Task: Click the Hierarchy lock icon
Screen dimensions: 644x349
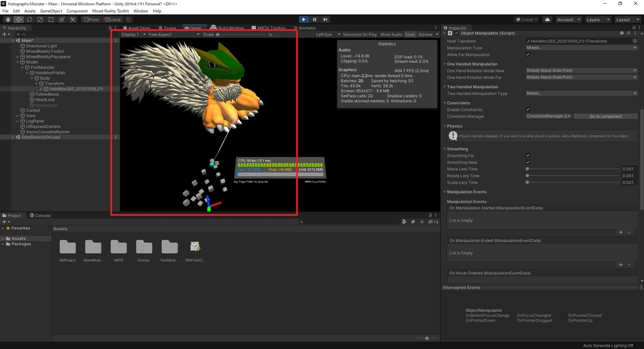Action: pos(110,28)
